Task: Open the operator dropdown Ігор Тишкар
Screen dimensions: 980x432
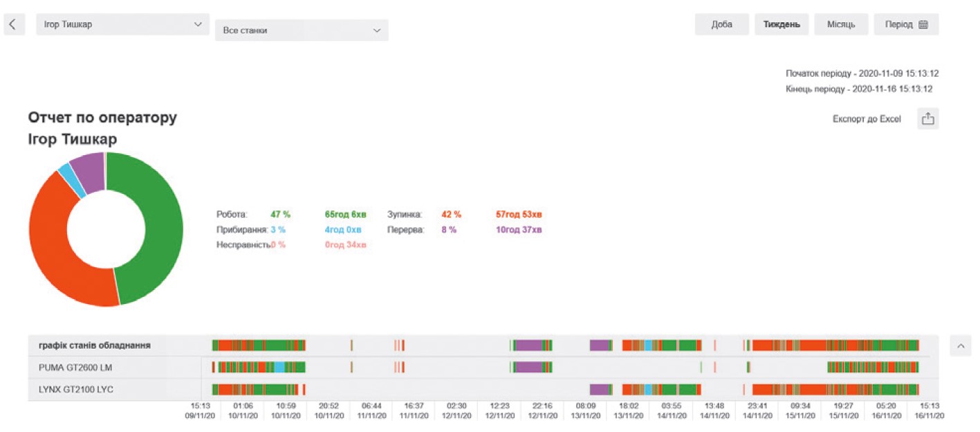Action: point(122,24)
